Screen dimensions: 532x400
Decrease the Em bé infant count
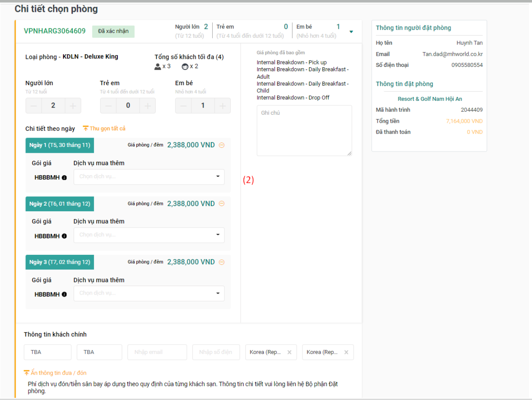(183, 106)
